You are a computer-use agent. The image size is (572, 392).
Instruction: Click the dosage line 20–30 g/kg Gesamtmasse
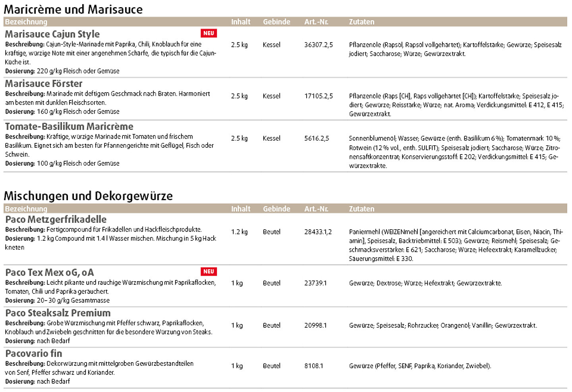click(58, 301)
